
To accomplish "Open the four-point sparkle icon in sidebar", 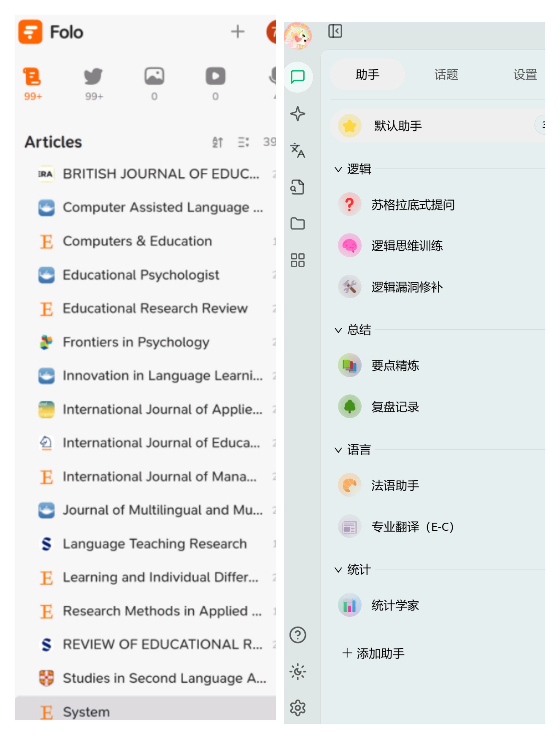I will tap(297, 114).
